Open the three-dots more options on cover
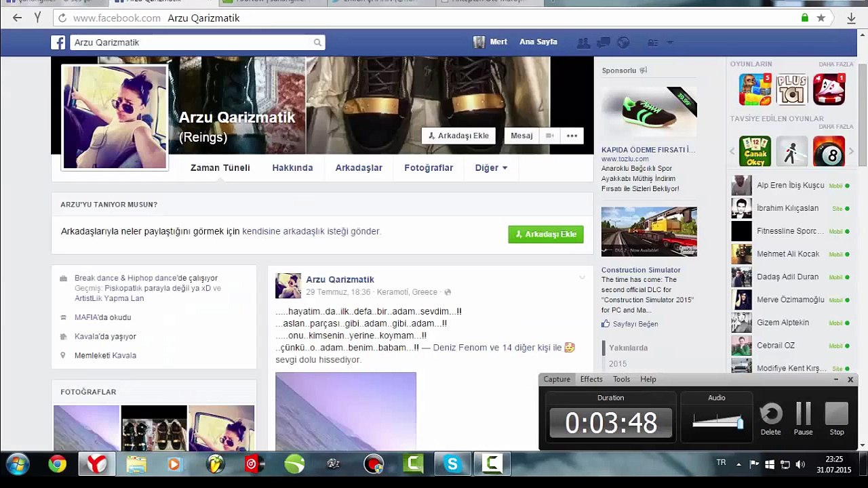The image size is (868, 488). [572, 136]
